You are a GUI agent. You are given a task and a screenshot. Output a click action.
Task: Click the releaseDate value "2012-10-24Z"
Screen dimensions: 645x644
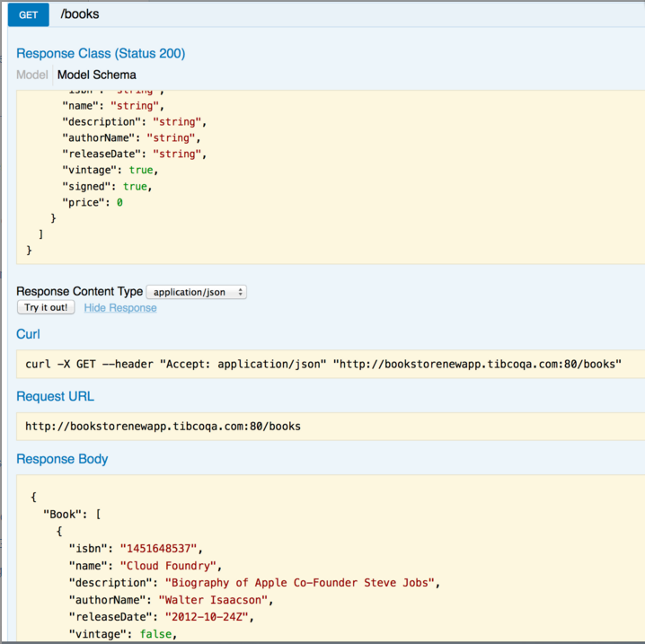coord(207,617)
